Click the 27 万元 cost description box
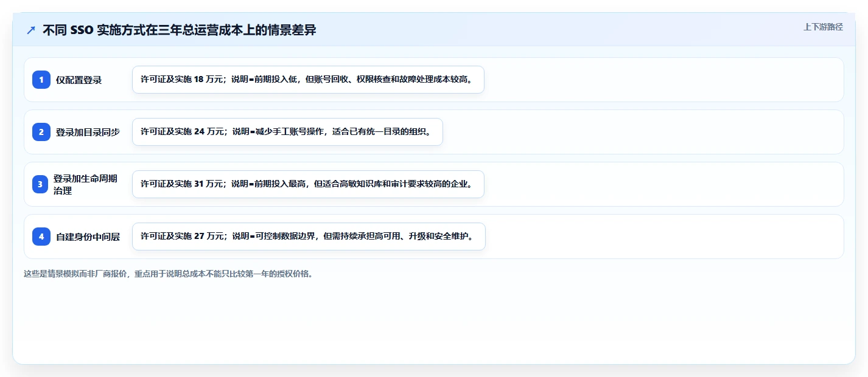 (x=309, y=237)
